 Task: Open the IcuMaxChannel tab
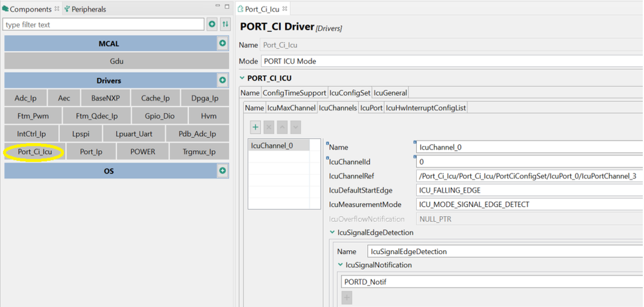tap(292, 108)
